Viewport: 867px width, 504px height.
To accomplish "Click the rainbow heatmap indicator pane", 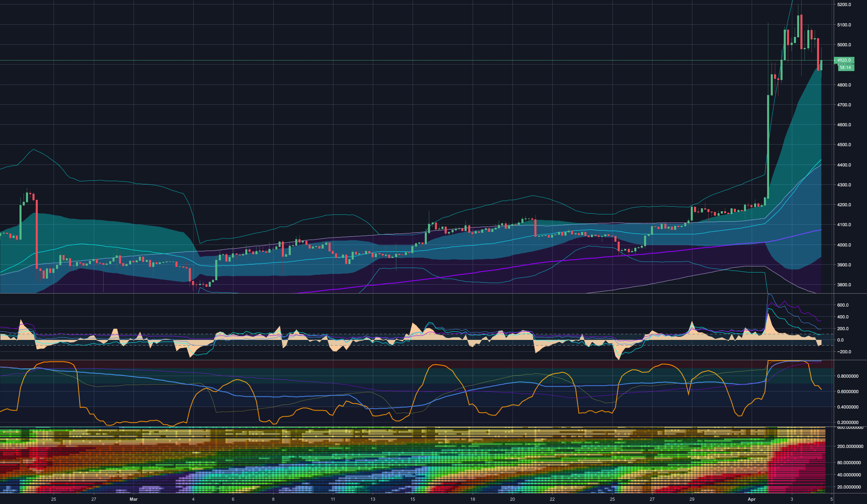I will pos(406,459).
